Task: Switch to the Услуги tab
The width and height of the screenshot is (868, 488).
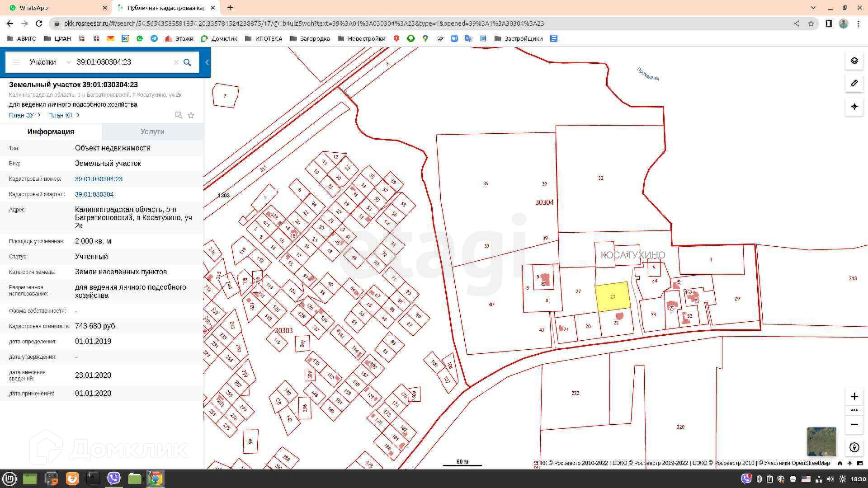Action: coord(152,131)
